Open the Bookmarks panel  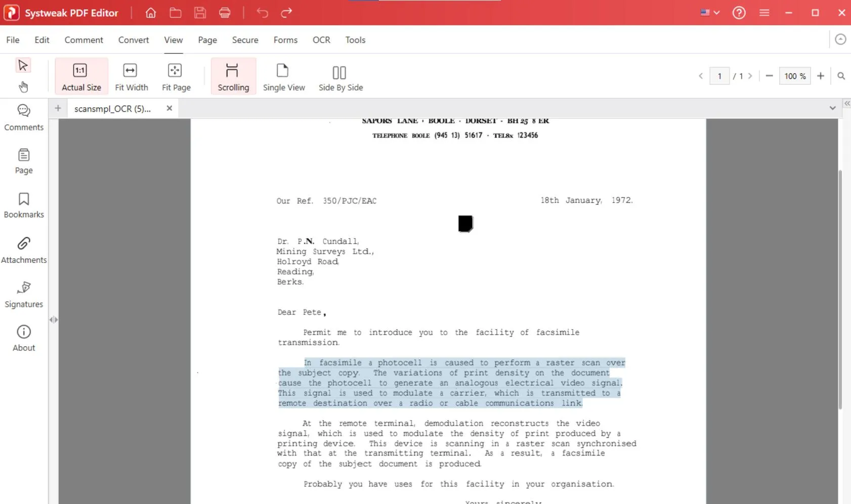point(24,205)
